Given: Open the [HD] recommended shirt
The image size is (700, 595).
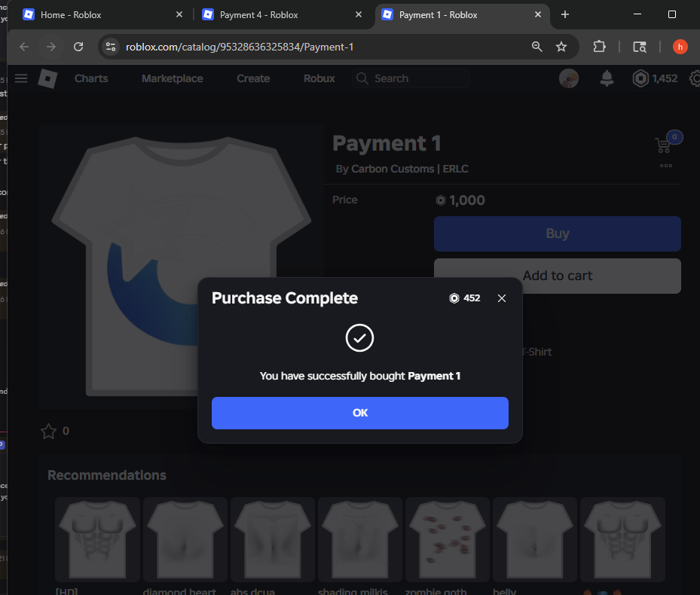Looking at the screenshot, I should coord(97,540).
